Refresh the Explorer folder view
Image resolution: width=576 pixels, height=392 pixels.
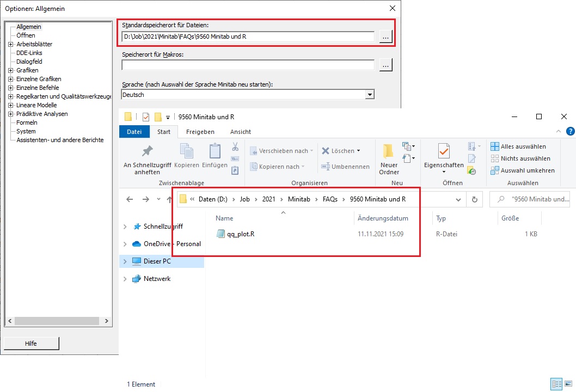[475, 199]
